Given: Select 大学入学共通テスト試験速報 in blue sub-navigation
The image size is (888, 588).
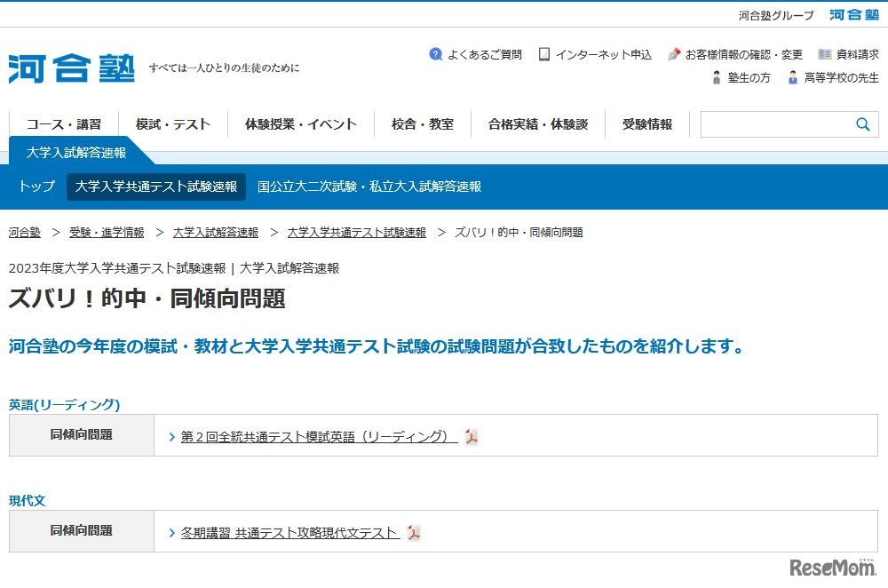Looking at the screenshot, I should (x=156, y=187).
